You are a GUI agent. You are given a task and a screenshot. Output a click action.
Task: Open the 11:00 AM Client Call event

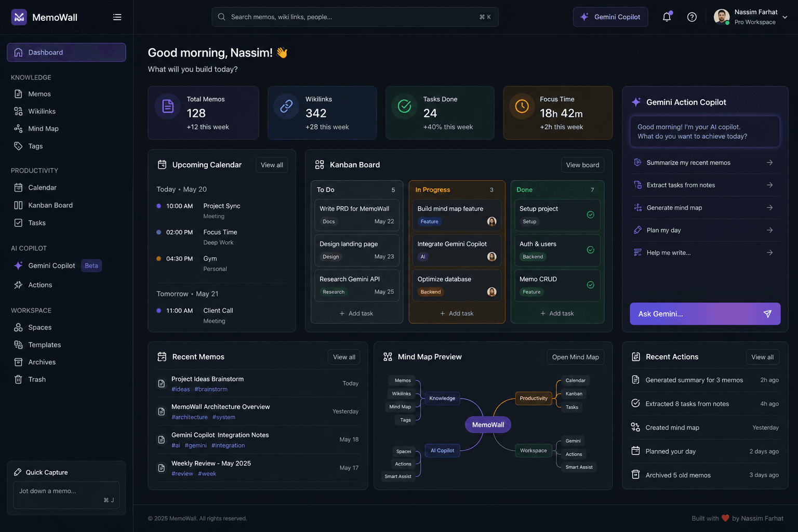click(222, 315)
